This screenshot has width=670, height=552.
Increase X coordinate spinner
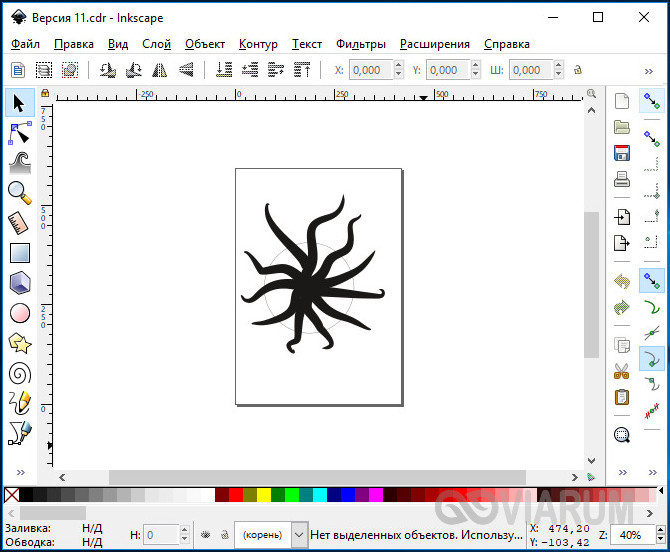click(x=398, y=65)
